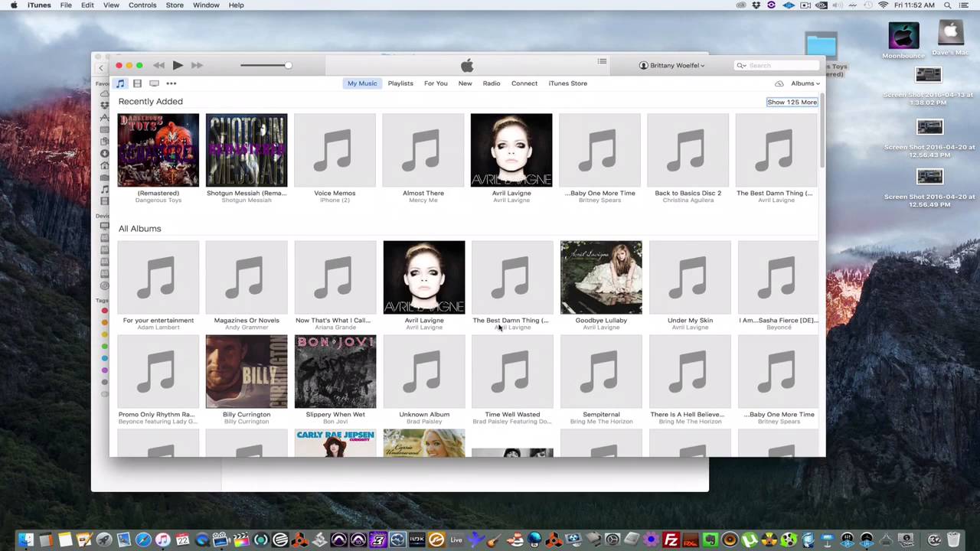Screen dimensions: 980x551
Task: Open the iTunes menu in the menu bar
Action: [x=39, y=5]
